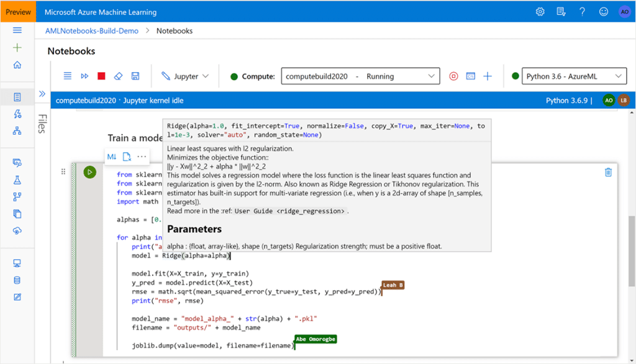Click the scrollbar up arrow
The height and width of the screenshot is (364, 636).
pyautogui.click(x=632, y=113)
